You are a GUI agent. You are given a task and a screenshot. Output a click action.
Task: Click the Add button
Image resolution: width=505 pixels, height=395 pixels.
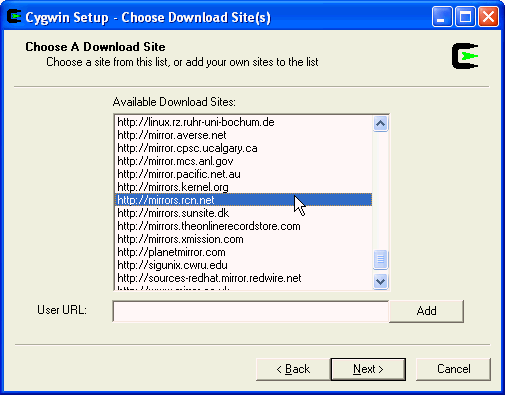point(426,311)
